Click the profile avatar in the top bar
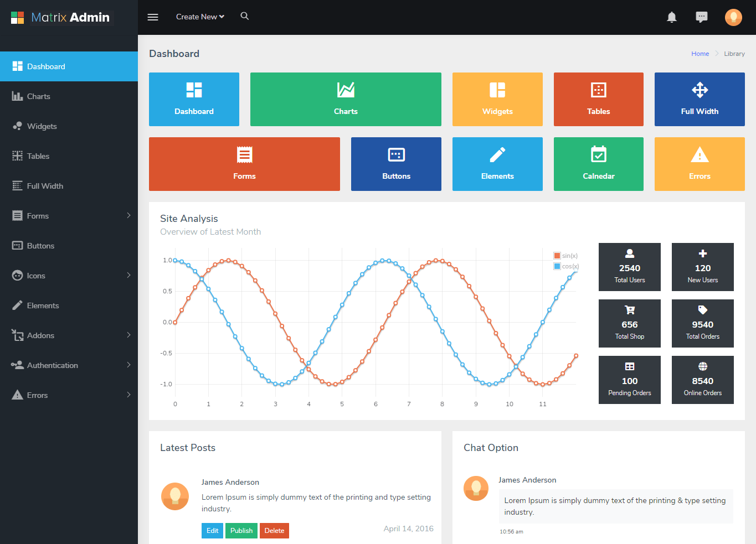This screenshot has height=544, width=756. click(x=733, y=17)
